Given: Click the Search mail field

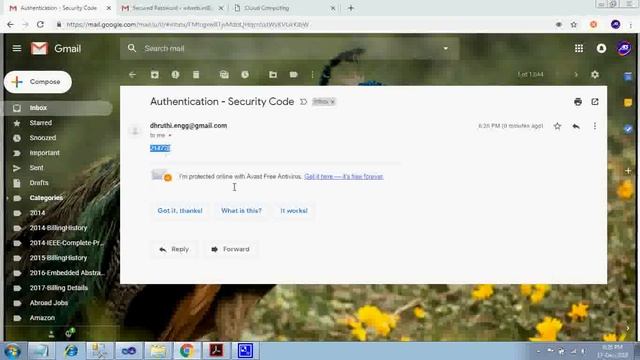Looking at the screenshot, I should 290,48.
